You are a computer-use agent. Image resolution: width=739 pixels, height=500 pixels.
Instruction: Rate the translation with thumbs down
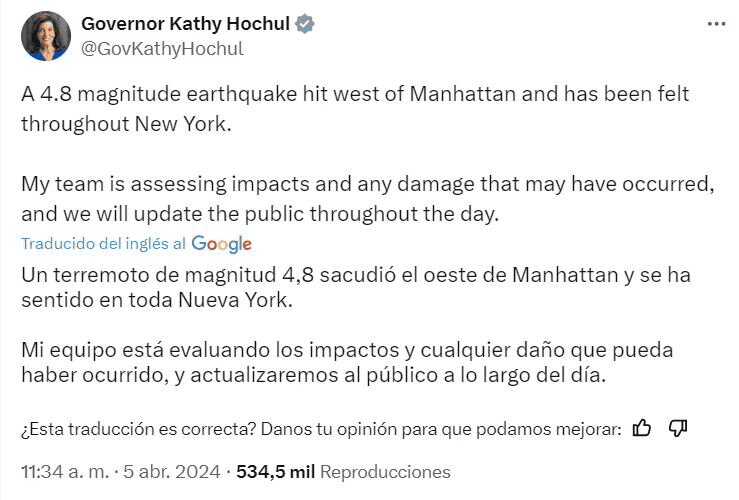point(677,428)
